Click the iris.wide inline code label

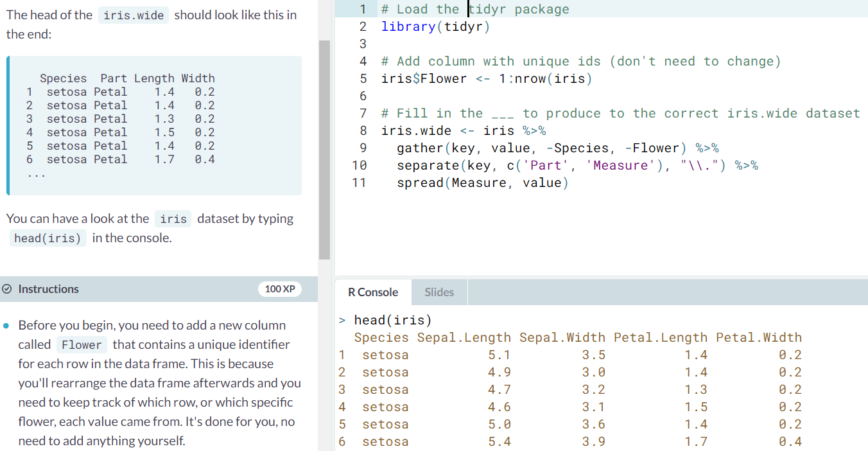pyautogui.click(x=134, y=15)
